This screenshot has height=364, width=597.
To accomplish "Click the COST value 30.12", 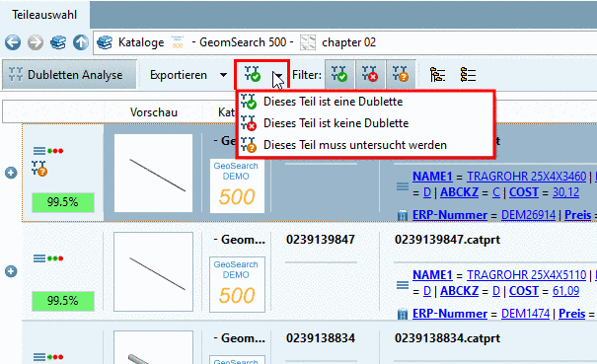I will click(565, 192).
